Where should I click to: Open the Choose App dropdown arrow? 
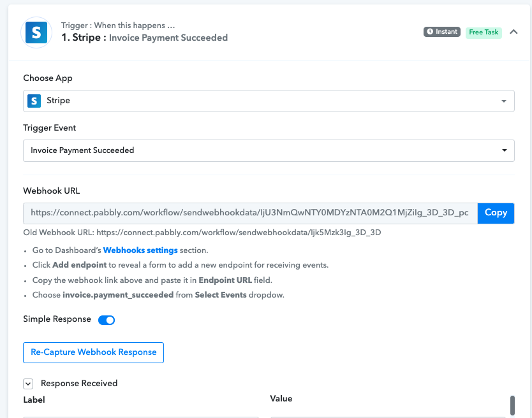tap(504, 101)
